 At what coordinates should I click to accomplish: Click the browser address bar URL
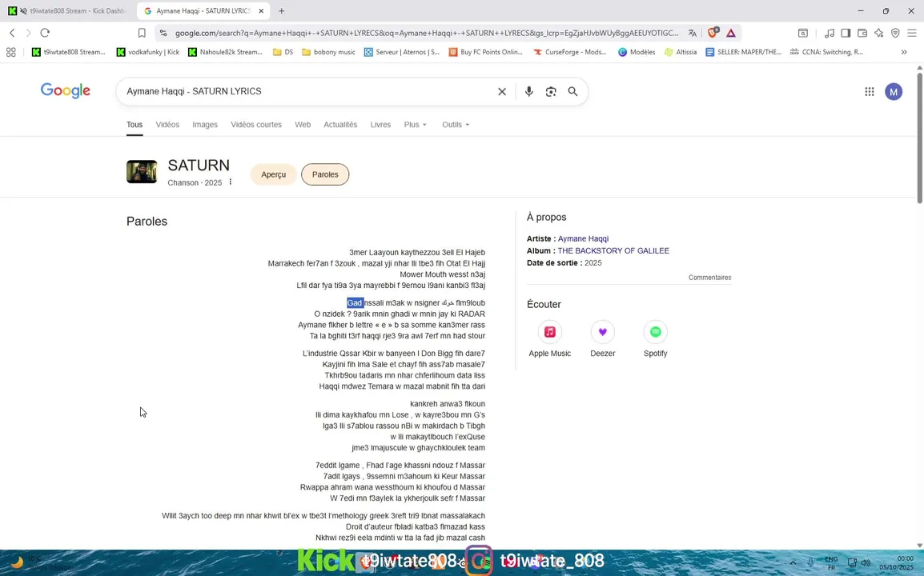pos(427,33)
